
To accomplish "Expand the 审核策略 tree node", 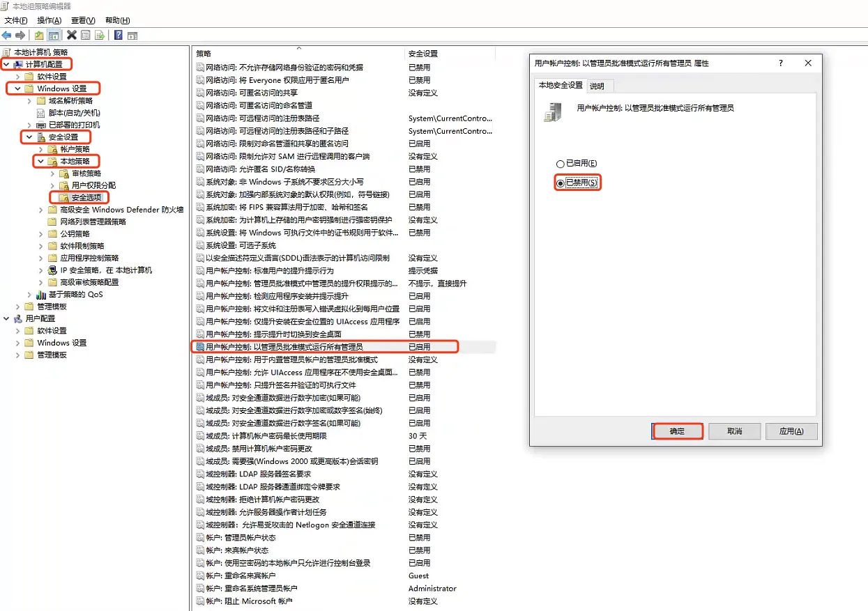I will pos(52,173).
